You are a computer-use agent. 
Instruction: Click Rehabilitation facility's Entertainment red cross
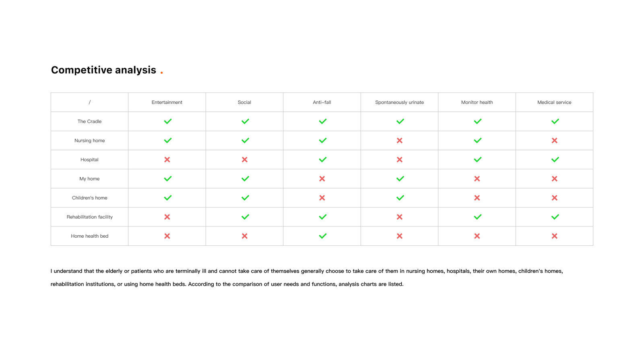(167, 217)
